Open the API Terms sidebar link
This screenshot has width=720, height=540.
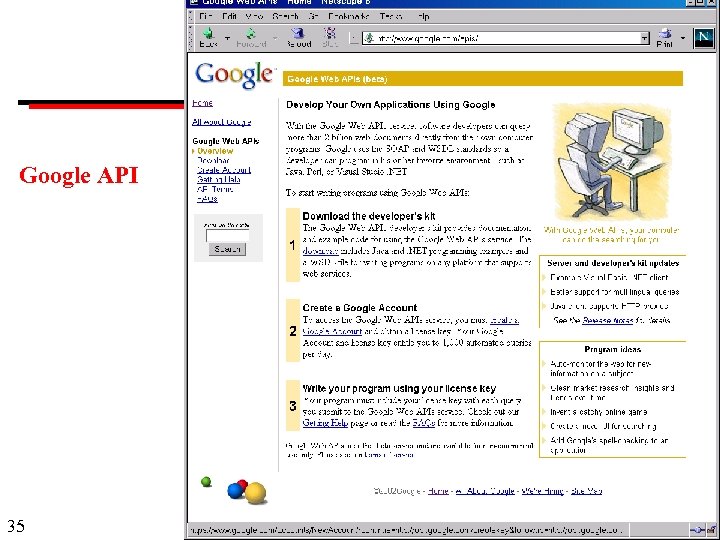tap(215, 189)
